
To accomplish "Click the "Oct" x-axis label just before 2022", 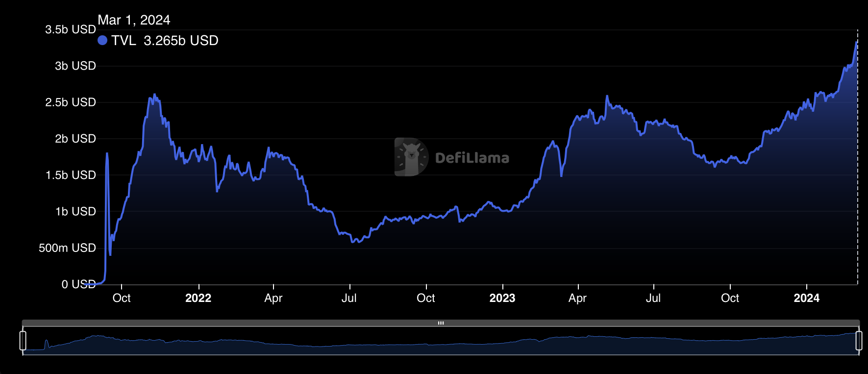I will (x=122, y=298).
